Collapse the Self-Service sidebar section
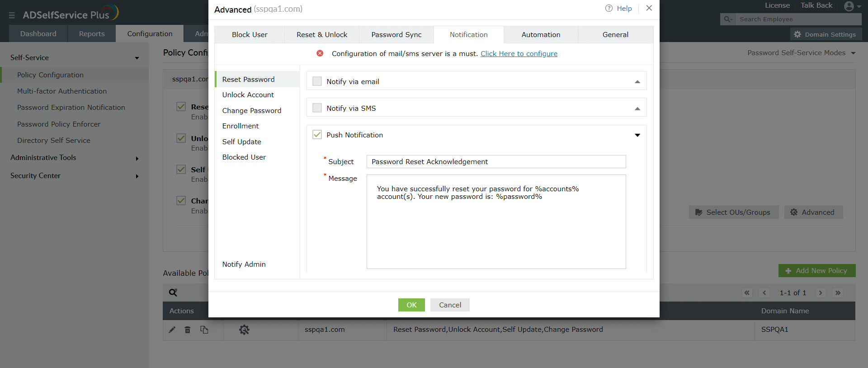Image resolution: width=868 pixels, height=368 pixels. click(x=137, y=58)
